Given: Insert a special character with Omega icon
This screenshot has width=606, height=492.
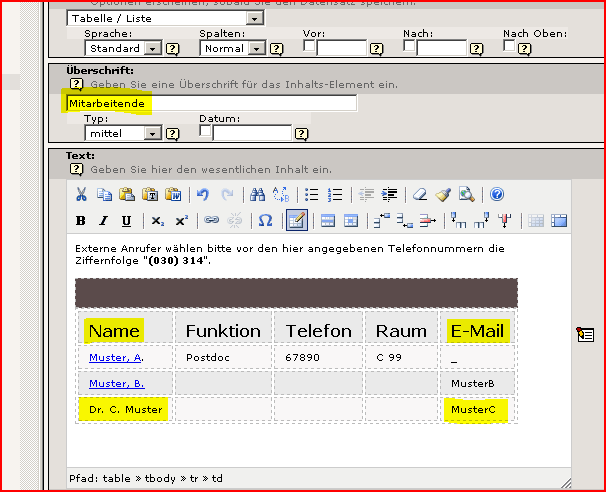Looking at the screenshot, I should coord(265,221).
